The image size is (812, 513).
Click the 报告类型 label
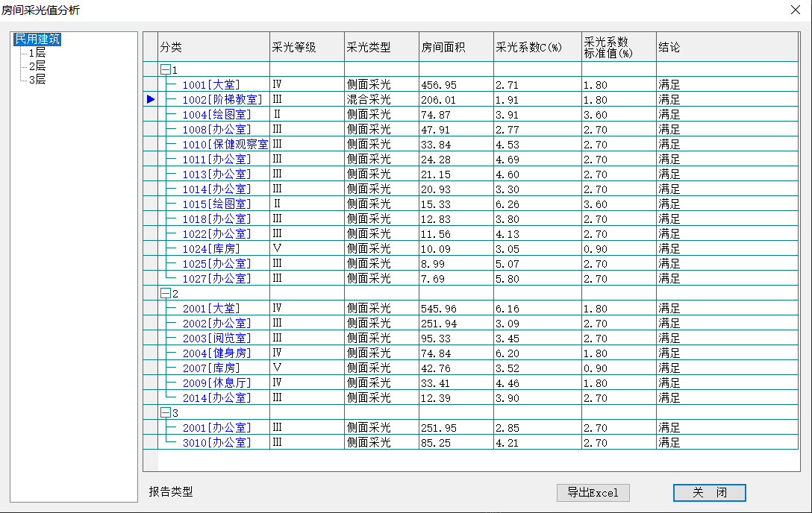pos(171,492)
